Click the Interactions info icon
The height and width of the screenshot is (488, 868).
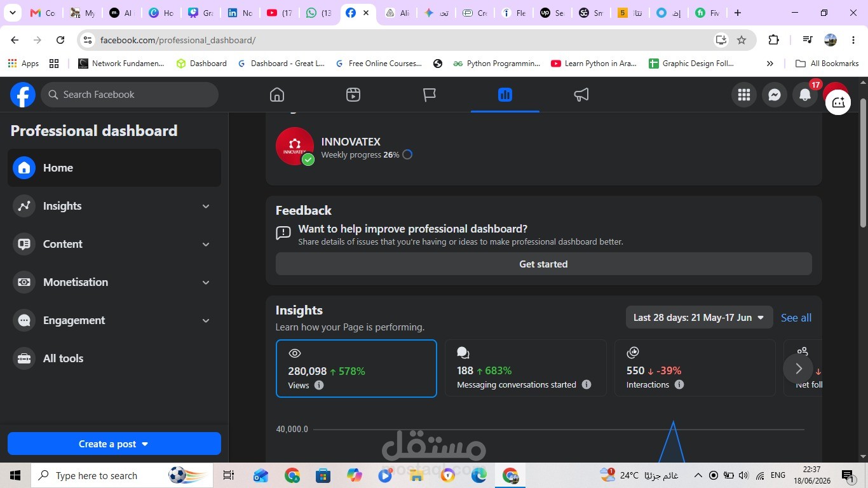[x=679, y=384]
